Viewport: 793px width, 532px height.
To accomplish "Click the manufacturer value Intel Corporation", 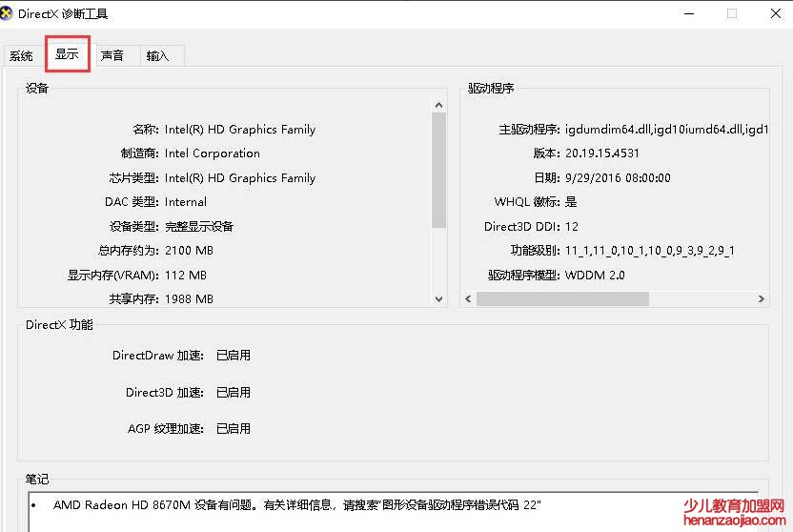I will click(213, 153).
